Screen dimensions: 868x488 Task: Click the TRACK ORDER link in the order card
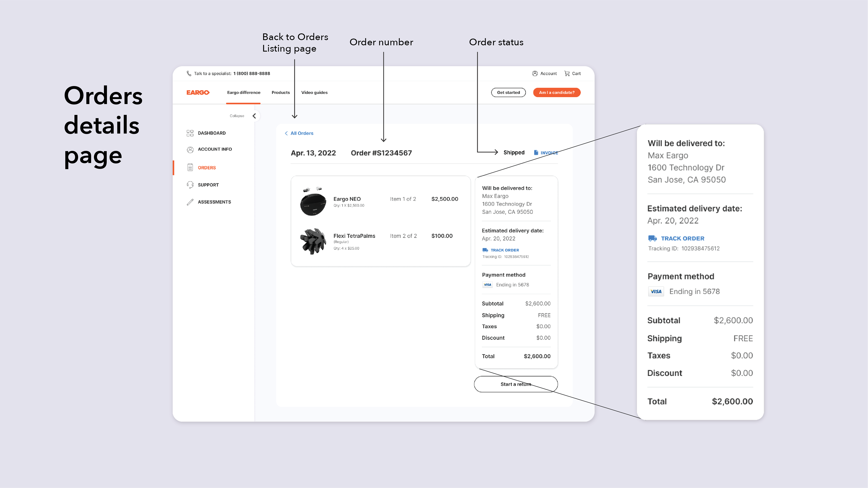click(x=505, y=250)
